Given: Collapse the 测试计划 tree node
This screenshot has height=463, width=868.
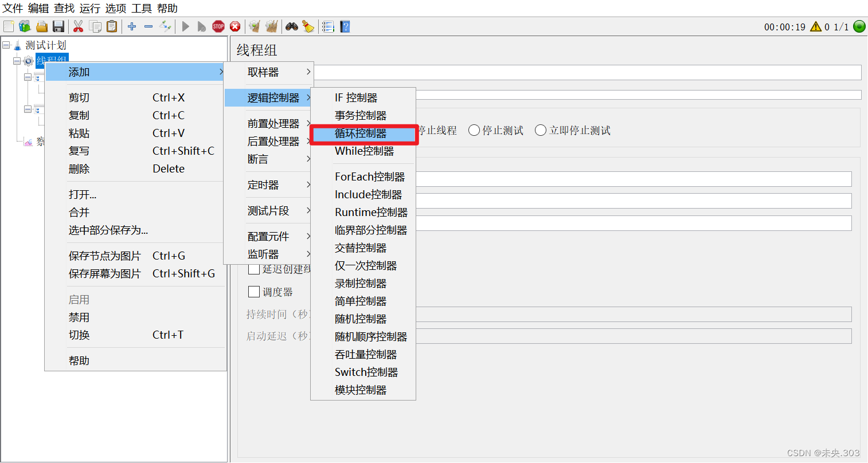Looking at the screenshot, I should [6, 45].
